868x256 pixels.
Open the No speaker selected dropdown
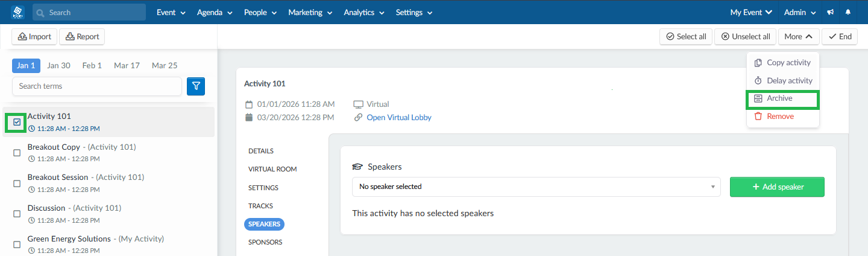[x=536, y=187]
